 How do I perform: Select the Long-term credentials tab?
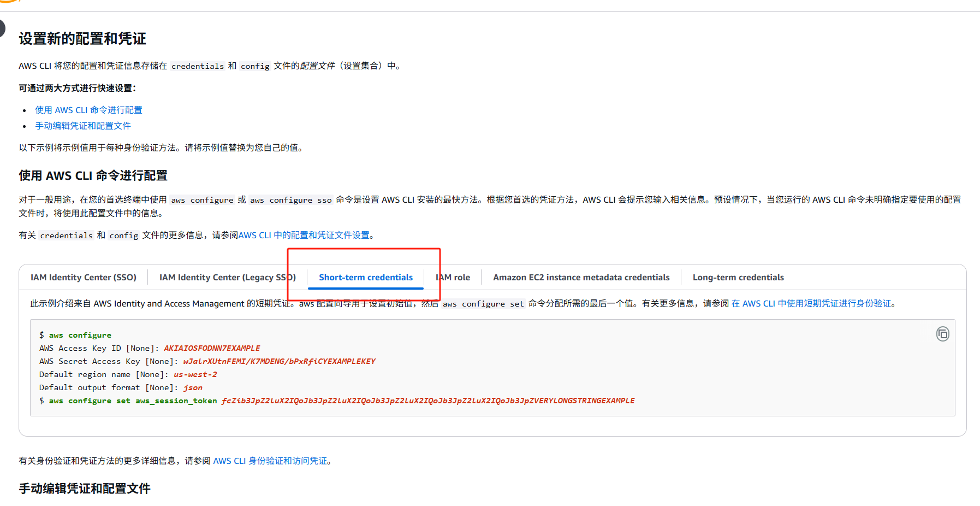coord(738,277)
